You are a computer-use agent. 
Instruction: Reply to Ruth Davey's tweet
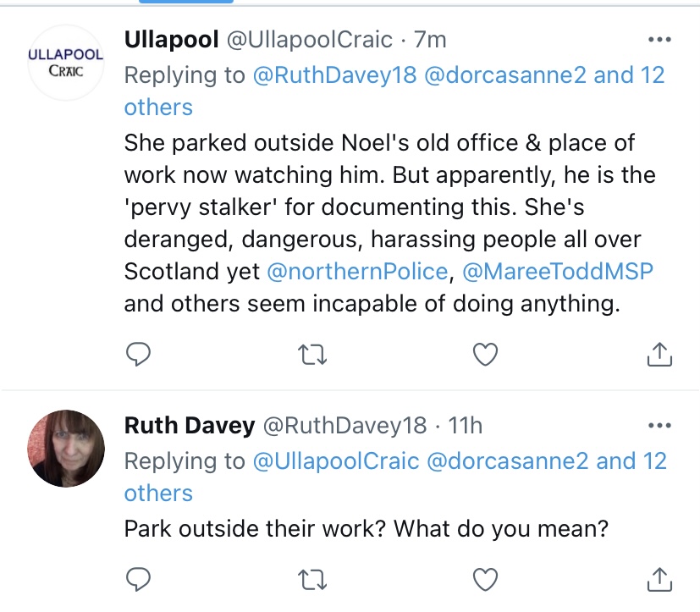[137, 579]
